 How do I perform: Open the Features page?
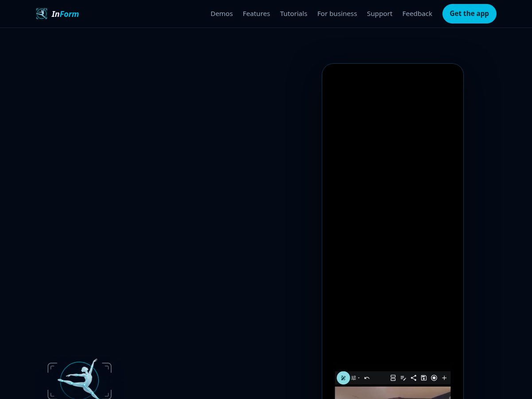click(256, 14)
